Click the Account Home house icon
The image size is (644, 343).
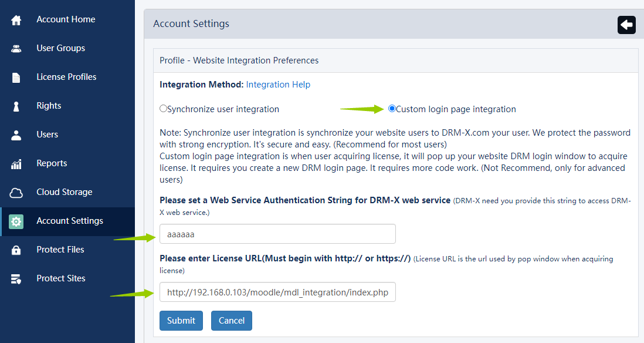point(16,20)
